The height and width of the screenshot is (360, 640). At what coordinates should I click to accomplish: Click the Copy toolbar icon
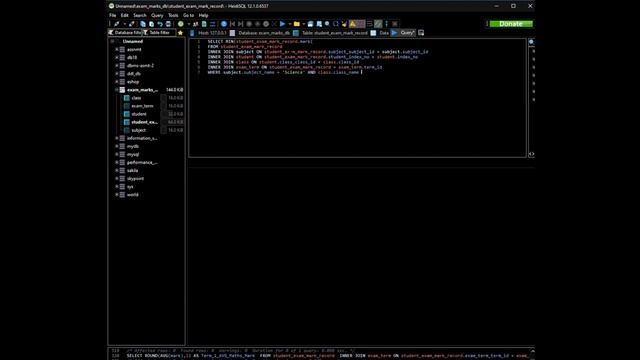(x=143, y=24)
